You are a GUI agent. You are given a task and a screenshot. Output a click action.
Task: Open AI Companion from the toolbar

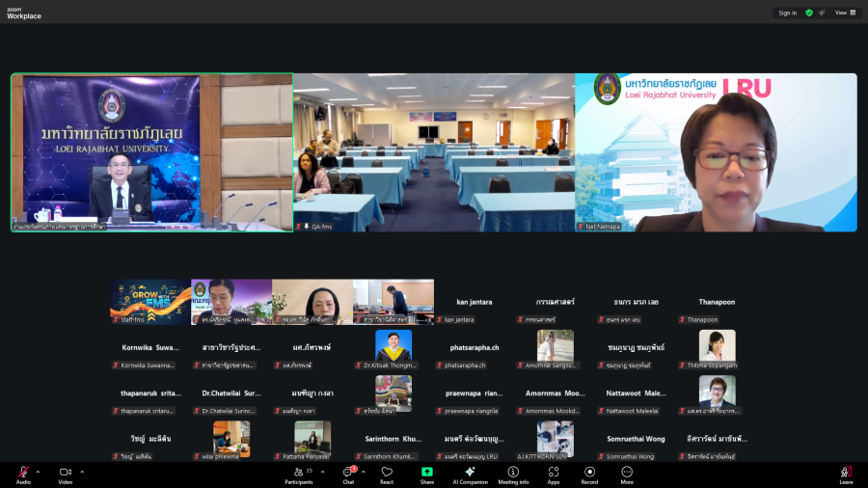470,474
